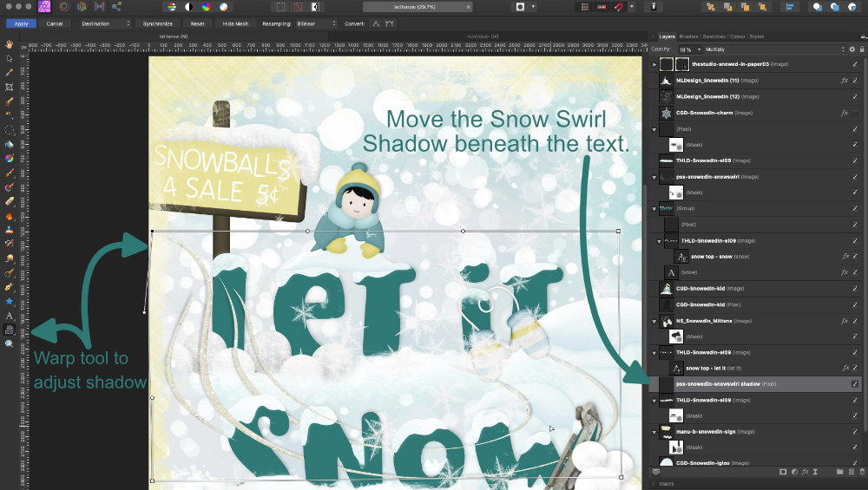Image resolution: width=868 pixels, height=490 pixels.
Task: Hide the NS_Snowedin_Mittens layer
Action: tap(855, 321)
